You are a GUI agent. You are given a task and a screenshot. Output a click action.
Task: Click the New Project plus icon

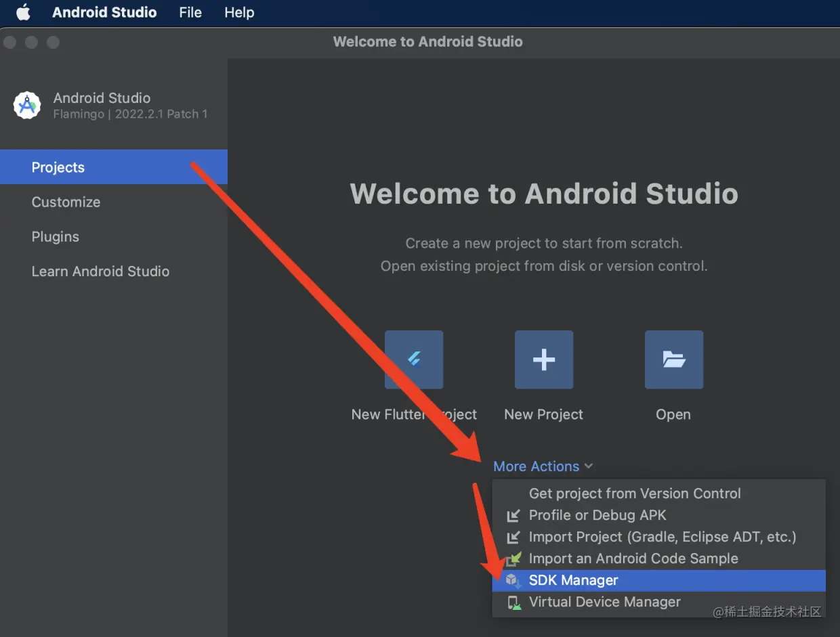coord(544,359)
